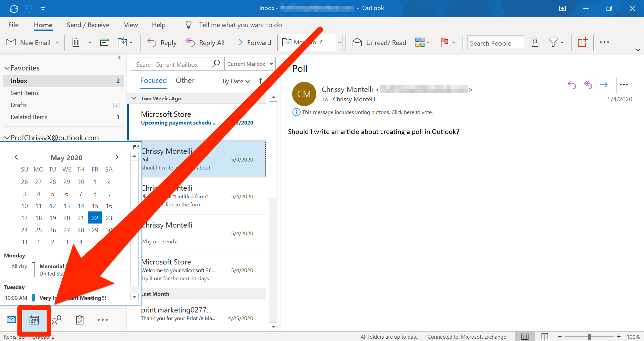Reply all using reading pane icon
644x341 pixels.
[x=588, y=85]
